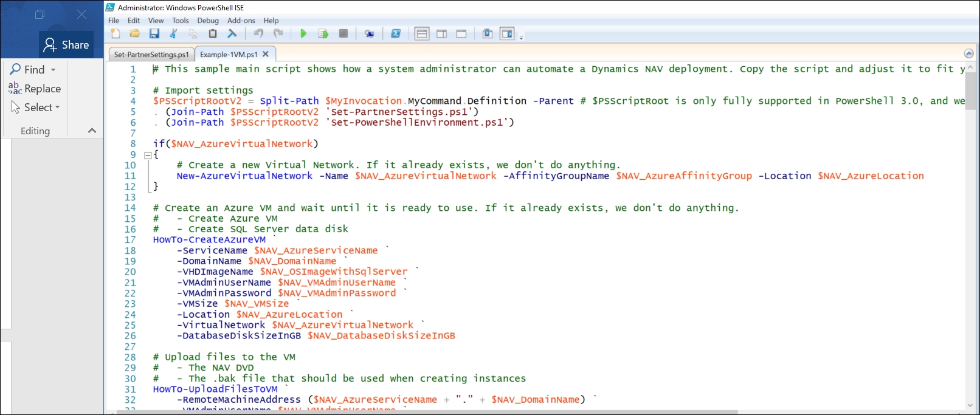Copy the selection using the Copy icon

coord(193,33)
